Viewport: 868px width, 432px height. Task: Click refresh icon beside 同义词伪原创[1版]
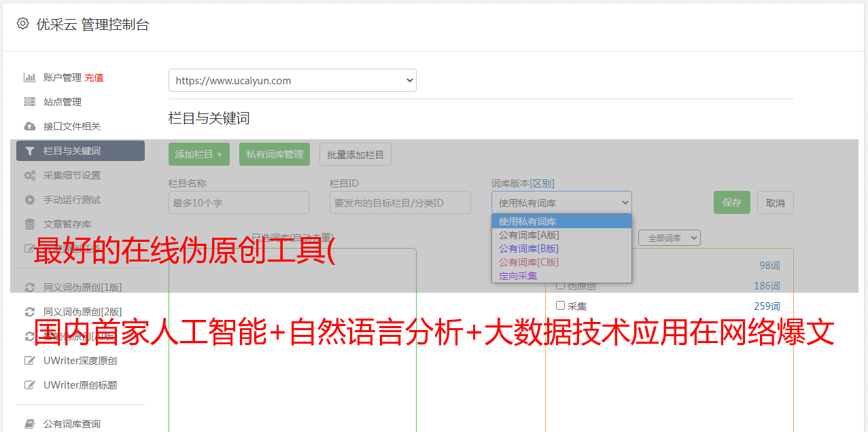(30, 287)
